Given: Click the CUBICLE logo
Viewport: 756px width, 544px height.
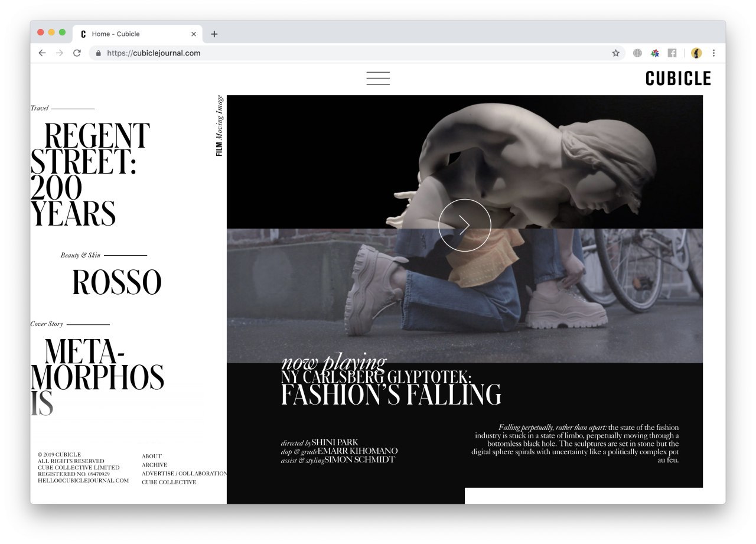Looking at the screenshot, I should pos(678,79).
